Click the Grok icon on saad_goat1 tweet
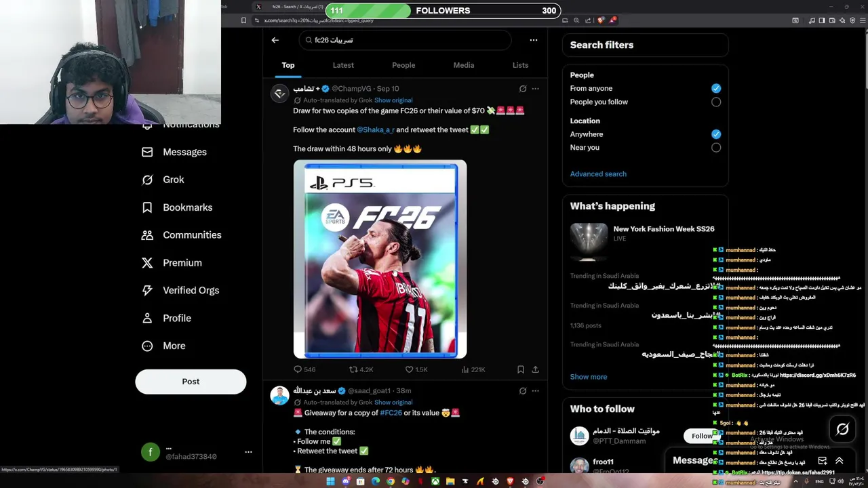Screen dimensions: 868x488 [522, 391]
